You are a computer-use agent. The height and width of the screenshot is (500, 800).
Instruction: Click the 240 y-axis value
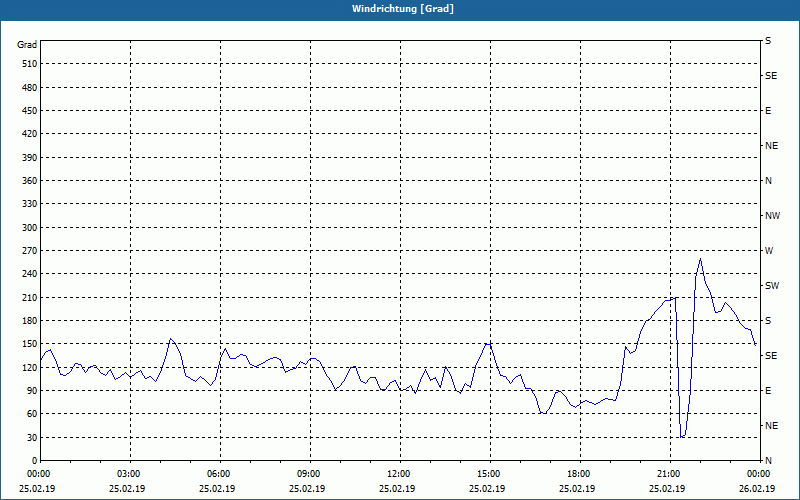29,273
